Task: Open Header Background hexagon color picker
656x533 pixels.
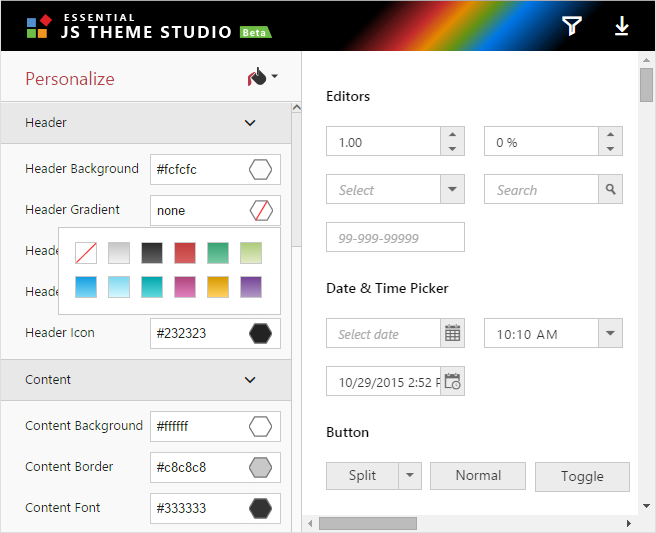Action: coord(260,169)
